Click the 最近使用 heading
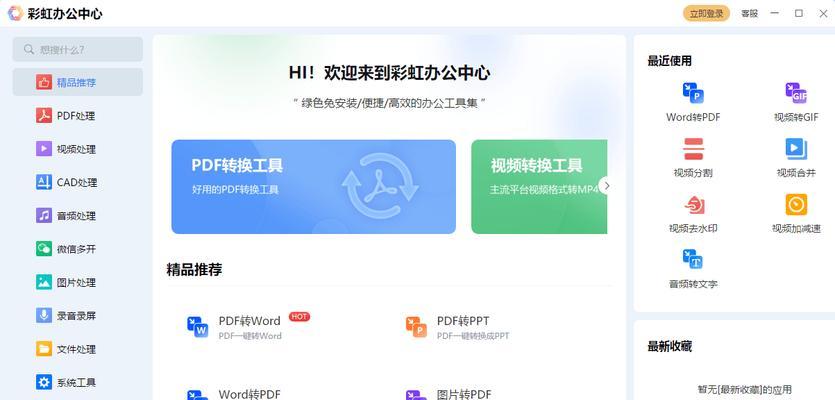Viewport: 835px width, 400px height. (669, 61)
